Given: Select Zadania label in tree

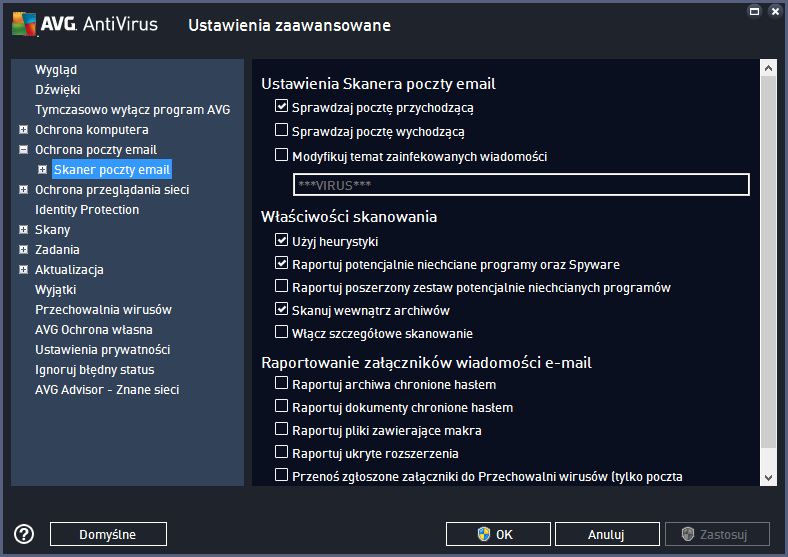Looking at the screenshot, I should pos(57,250).
